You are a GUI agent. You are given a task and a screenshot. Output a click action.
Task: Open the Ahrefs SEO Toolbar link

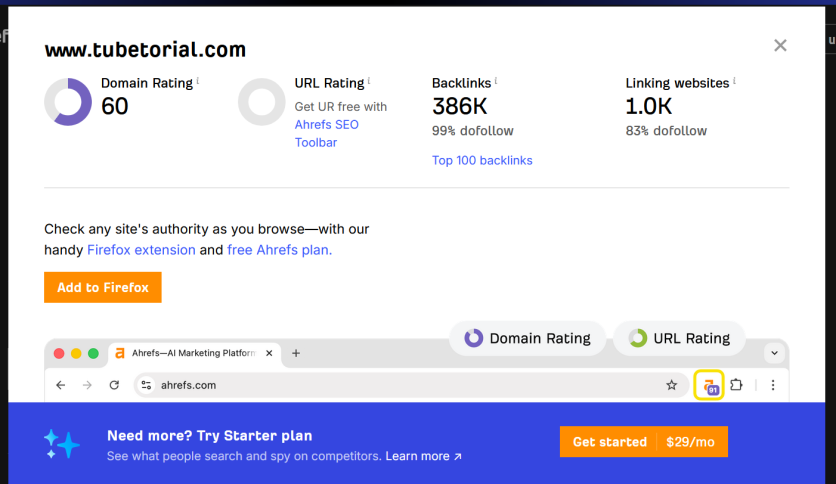[326, 133]
